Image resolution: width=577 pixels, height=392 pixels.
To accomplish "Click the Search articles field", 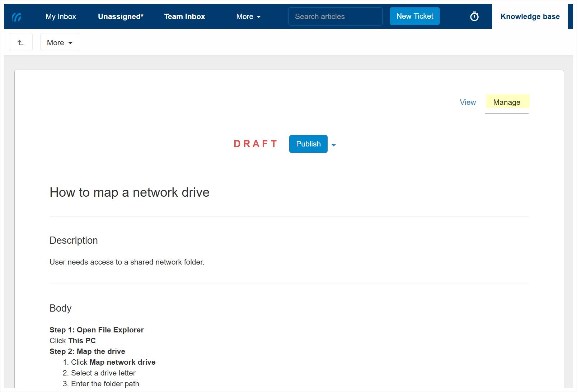I will pyautogui.click(x=334, y=16).
